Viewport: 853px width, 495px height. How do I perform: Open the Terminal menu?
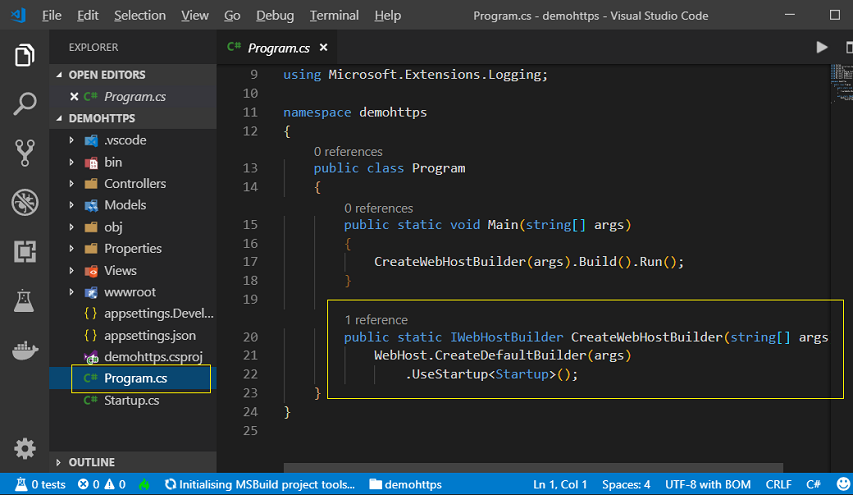pos(334,15)
